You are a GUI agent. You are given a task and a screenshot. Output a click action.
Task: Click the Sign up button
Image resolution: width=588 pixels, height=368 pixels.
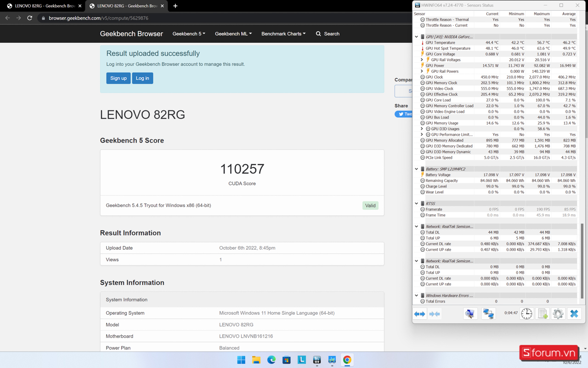pyautogui.click(x=119, y=78)
